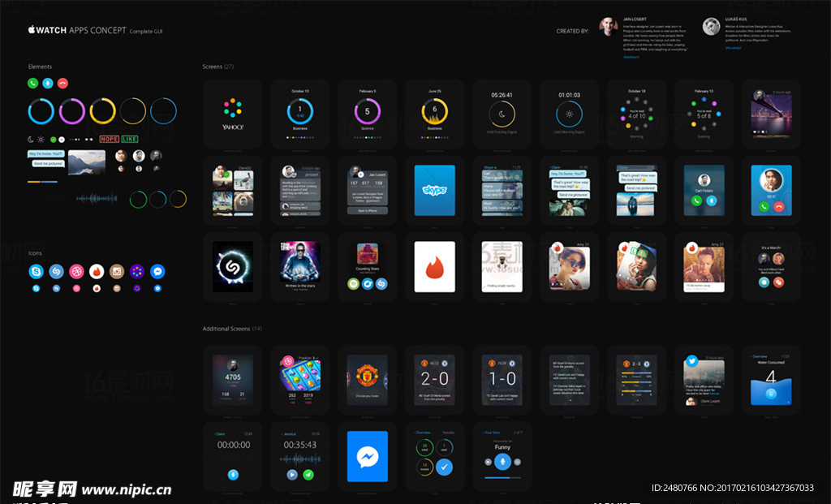Click the blue microphone button in Elements
This screenshot has width=831, height=504.
click(x=47, y=83)
